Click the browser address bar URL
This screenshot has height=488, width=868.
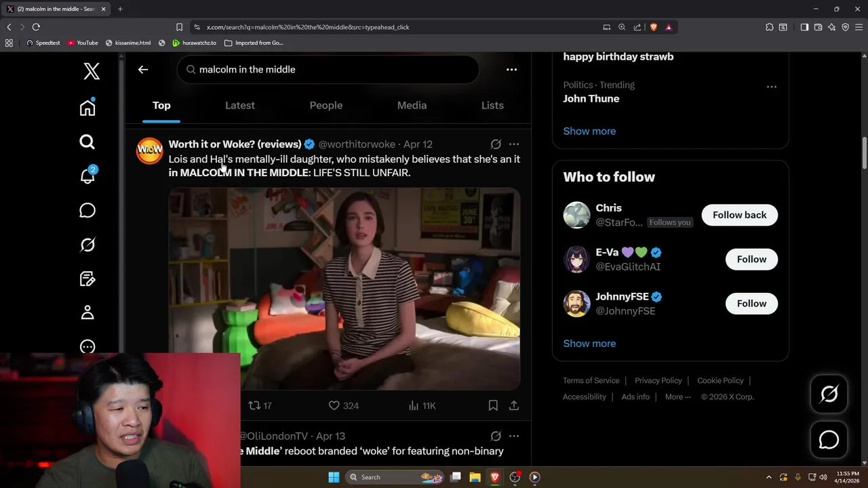point(308,27)
